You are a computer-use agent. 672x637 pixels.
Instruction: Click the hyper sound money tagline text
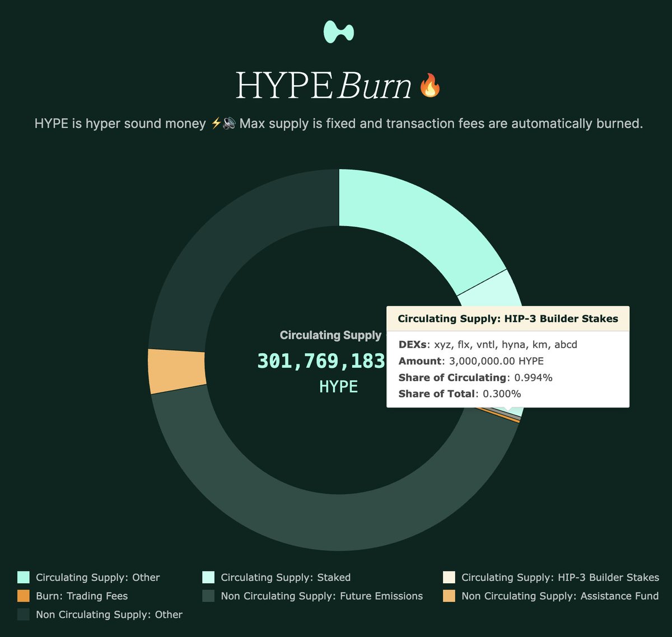pos(339,123)
